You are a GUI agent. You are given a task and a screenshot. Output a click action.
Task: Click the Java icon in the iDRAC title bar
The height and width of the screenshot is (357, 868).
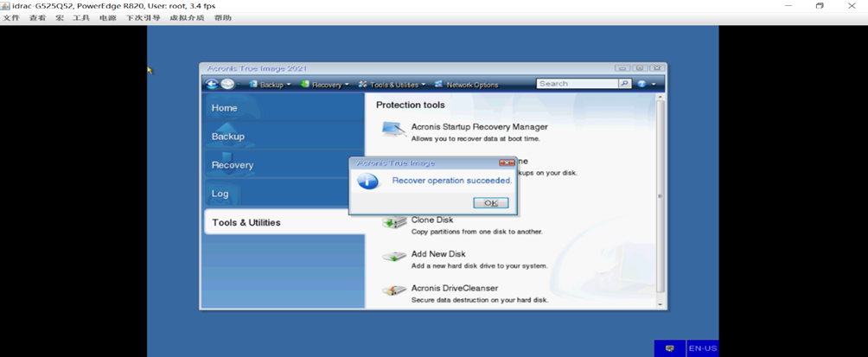click(6, 6)
